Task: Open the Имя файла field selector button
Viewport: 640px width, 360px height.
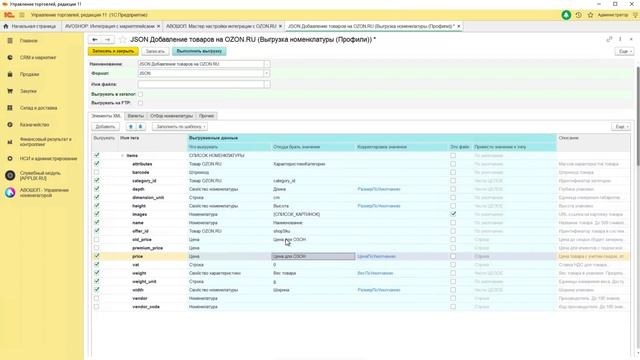Action: point(267,84)
